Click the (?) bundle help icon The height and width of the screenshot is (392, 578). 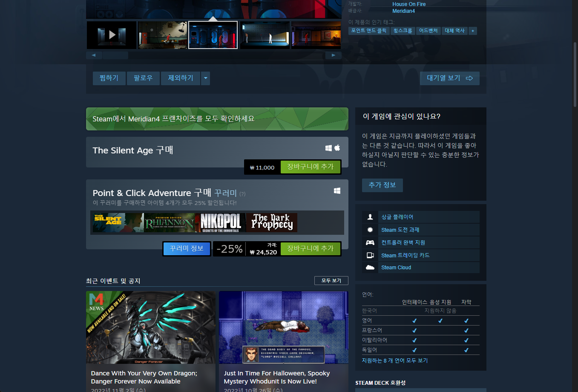click(x=242, y=194)
